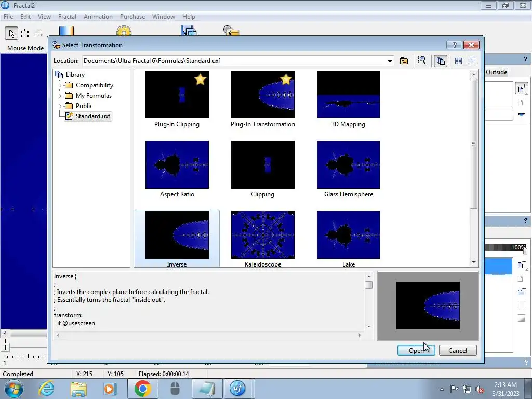Open Windows Explorer from taskbar
This screenshot has width=532, height=399.
point(78,389)
